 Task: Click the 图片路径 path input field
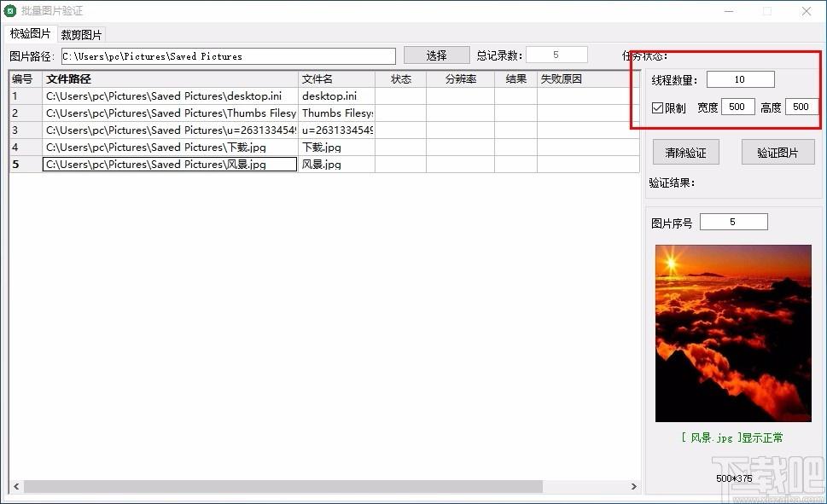229,56
